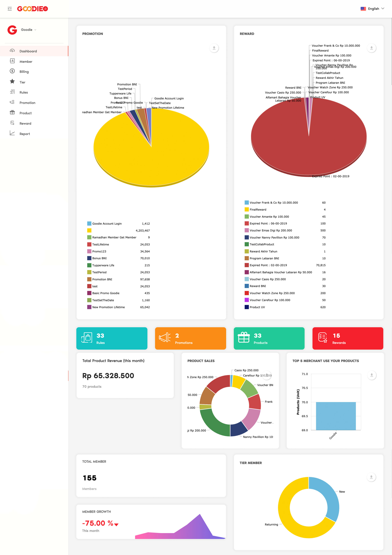Go to the Promotion menu item
Image resolution: width=392 pixels, height=555 pixels.
tap(27, 103)
